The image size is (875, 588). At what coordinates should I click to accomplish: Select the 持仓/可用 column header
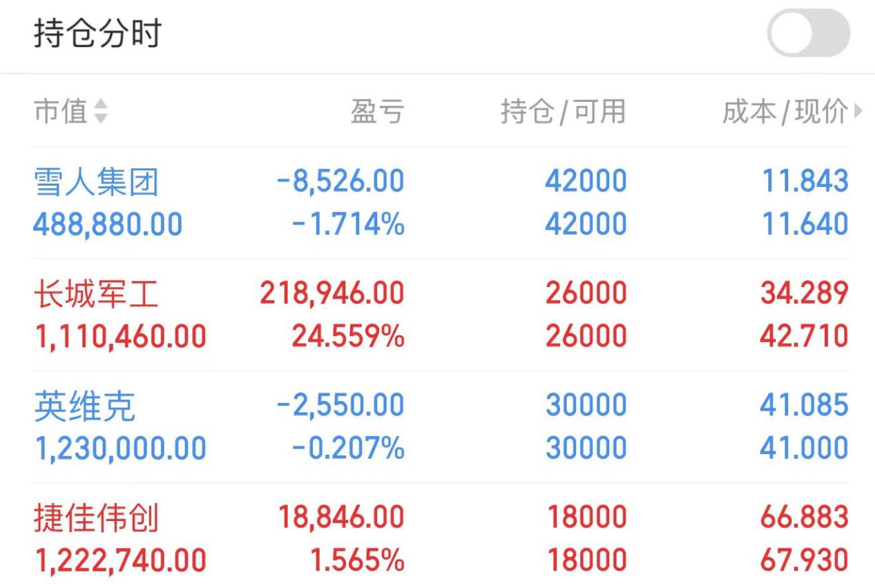pyautogui.click(x=563, y=111)
